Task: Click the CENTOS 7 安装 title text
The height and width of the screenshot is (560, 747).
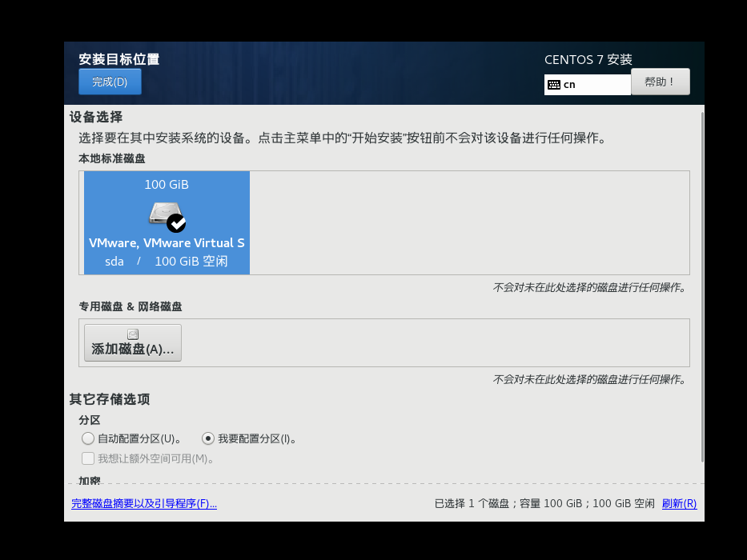Action: coord(588,59)
